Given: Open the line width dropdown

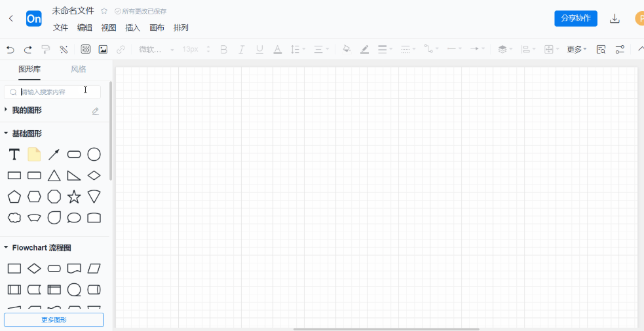Looking at the screenshot, I should pyautogui.click(x=385, y=50).
